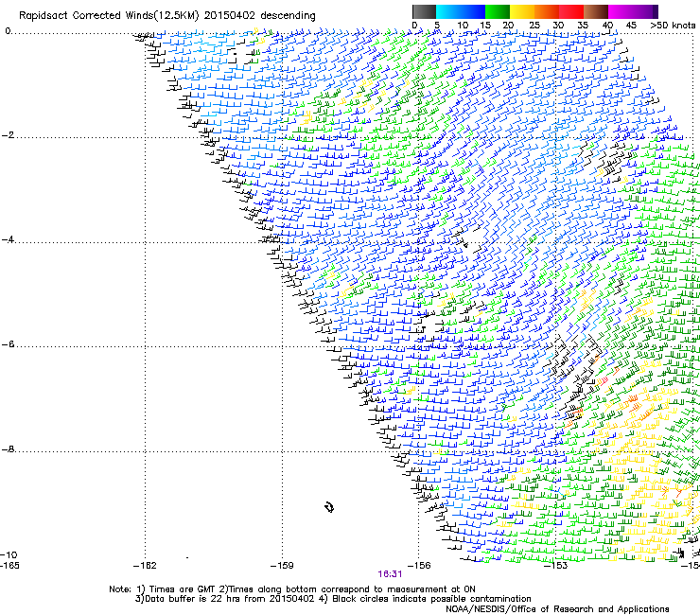Click the gray 0-5 knots legend swatch

click(424, 11)
